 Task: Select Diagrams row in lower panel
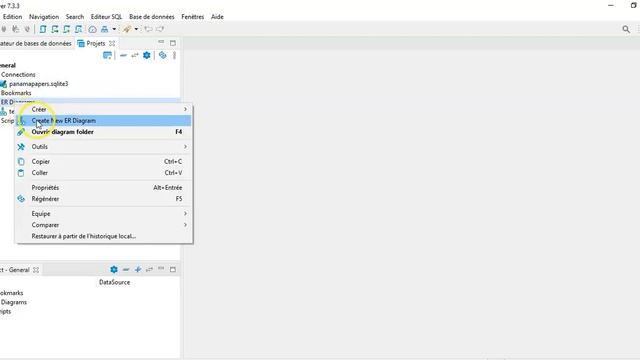point(13,302)
